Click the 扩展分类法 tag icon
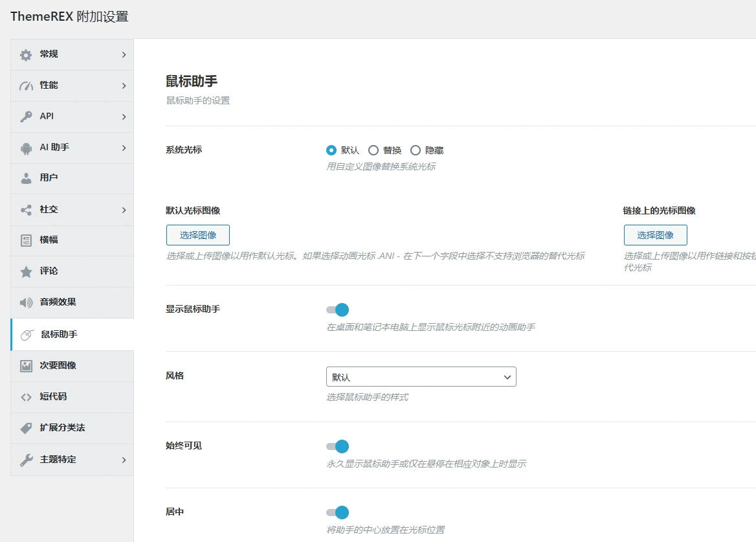The width and height of the screenshot is (756, 542). (26, 428)
